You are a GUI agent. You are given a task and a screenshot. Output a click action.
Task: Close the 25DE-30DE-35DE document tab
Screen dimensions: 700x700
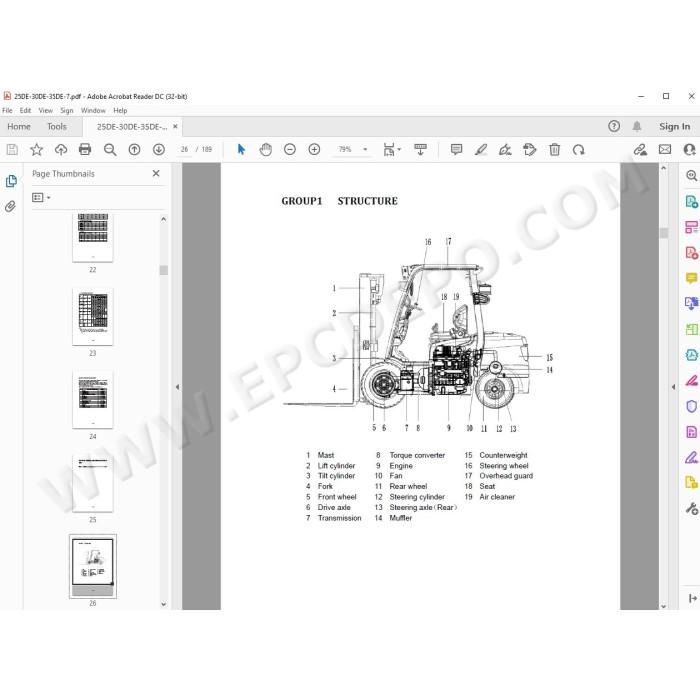(x=175, y=127)
